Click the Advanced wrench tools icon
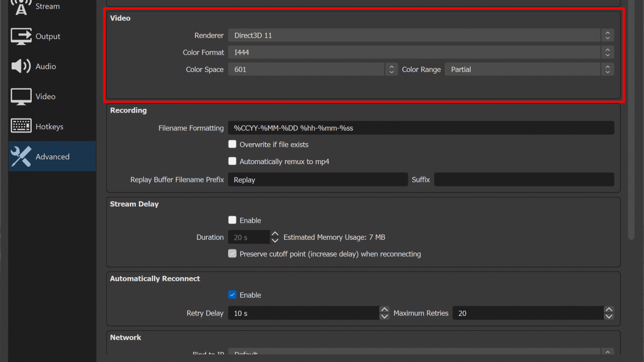This screenshot has width=644, height=362. click(x=21, y=157)
